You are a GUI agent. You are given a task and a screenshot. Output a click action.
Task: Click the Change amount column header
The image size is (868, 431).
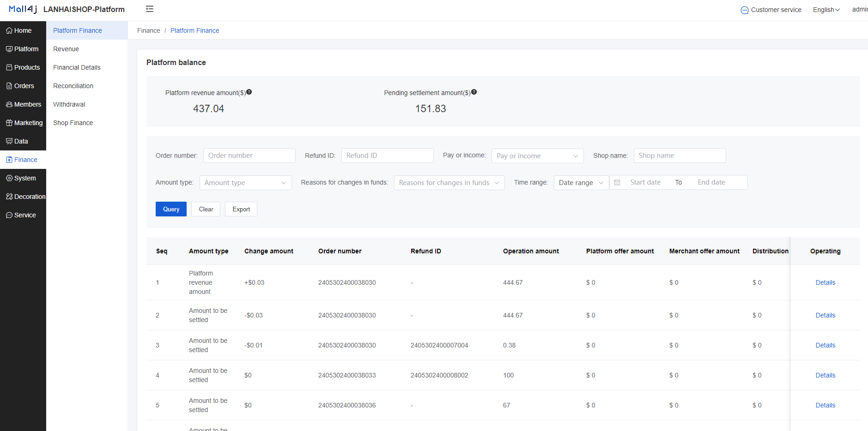click(269, 251)
